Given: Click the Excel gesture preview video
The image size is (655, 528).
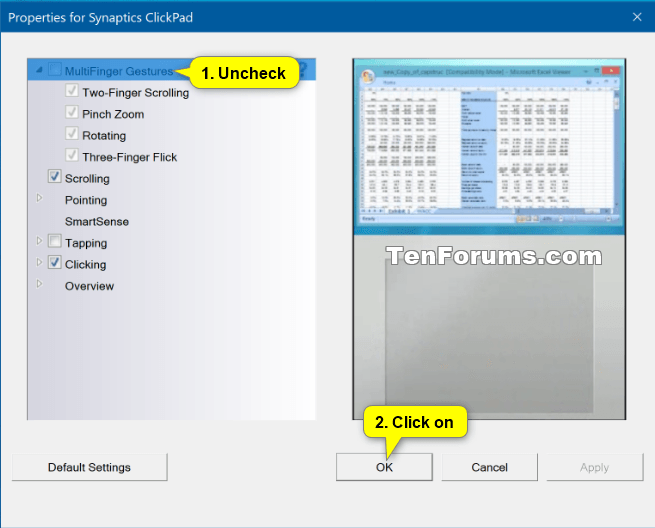Looking at the screenshot, I should [489, 146].
